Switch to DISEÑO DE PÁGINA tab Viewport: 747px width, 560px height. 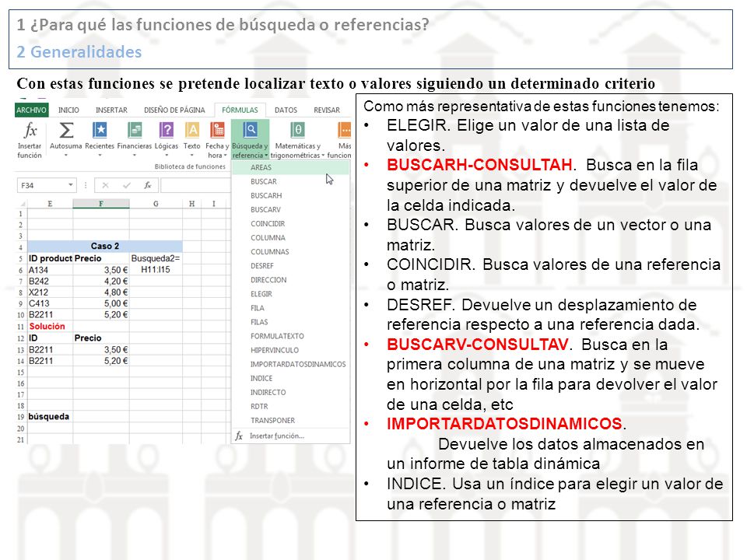(x=174, y=110)
